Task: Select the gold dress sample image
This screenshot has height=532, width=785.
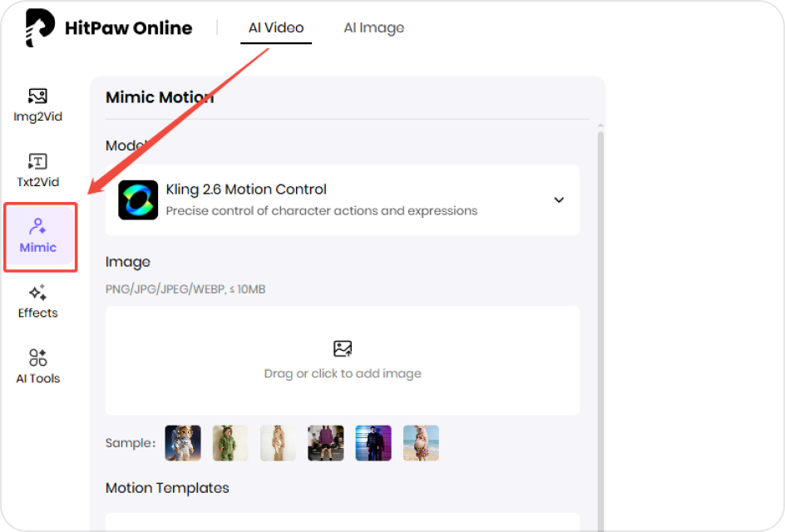Action: pyautogui.click(x=278, y=442)
